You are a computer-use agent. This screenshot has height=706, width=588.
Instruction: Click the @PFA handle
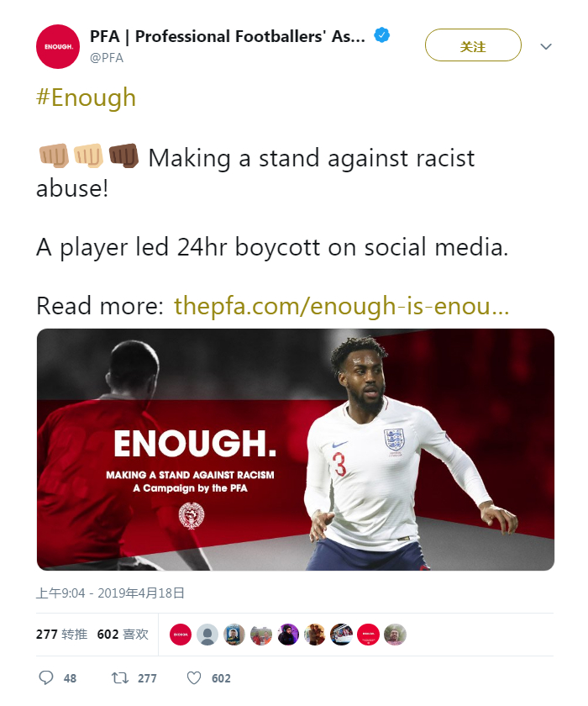107,57
